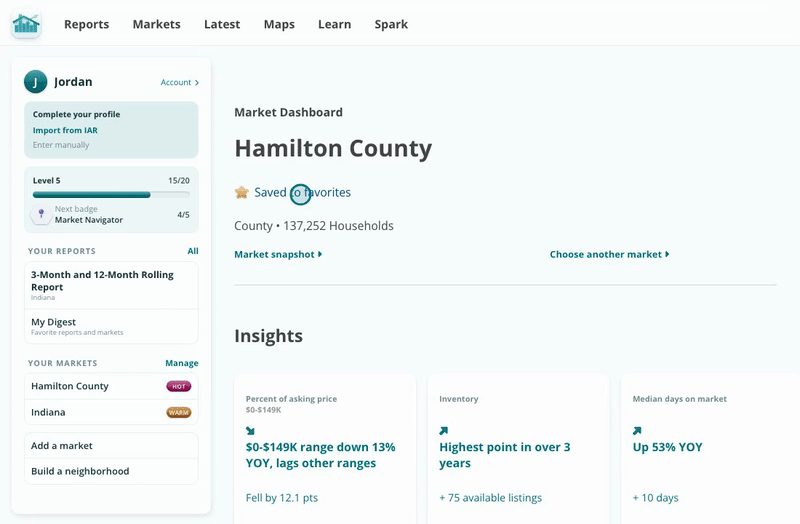Open the Learn menu
Image resolution: width=800 pixels, height=524 pixels.
pyautogui.click(x=335, y=24)
